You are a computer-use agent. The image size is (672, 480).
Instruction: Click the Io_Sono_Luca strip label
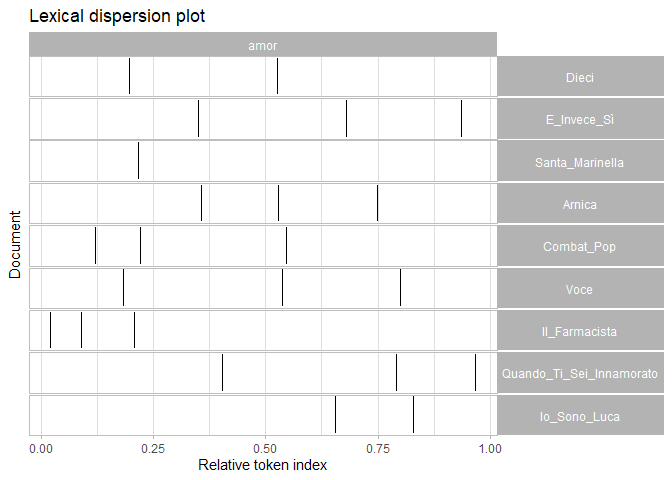tap(580, 416)
